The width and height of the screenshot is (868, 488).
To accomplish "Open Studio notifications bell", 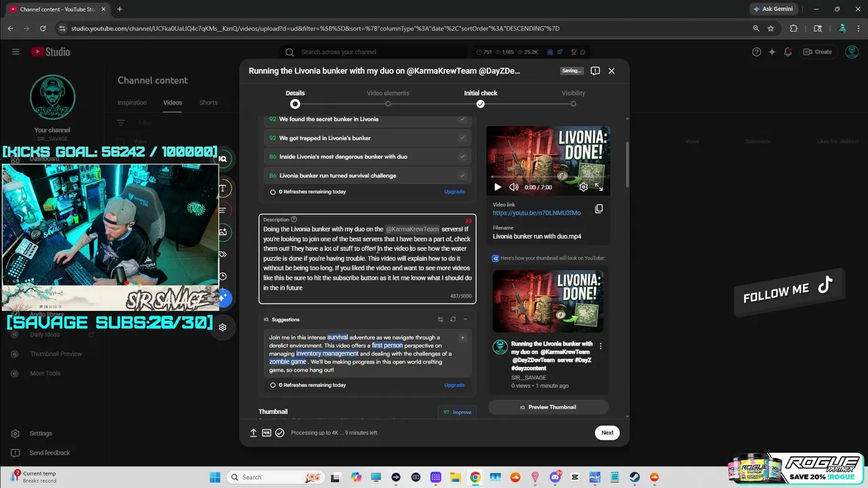I will click(787, 52).
